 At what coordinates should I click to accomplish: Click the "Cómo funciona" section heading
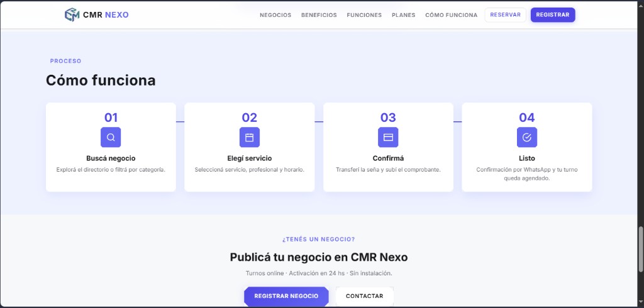101,80
